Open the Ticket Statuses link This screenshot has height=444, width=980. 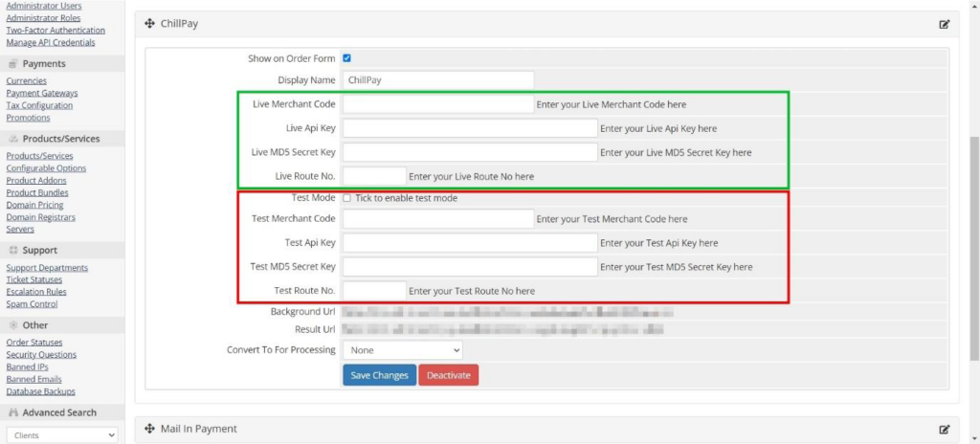click(x=34, y=279)
